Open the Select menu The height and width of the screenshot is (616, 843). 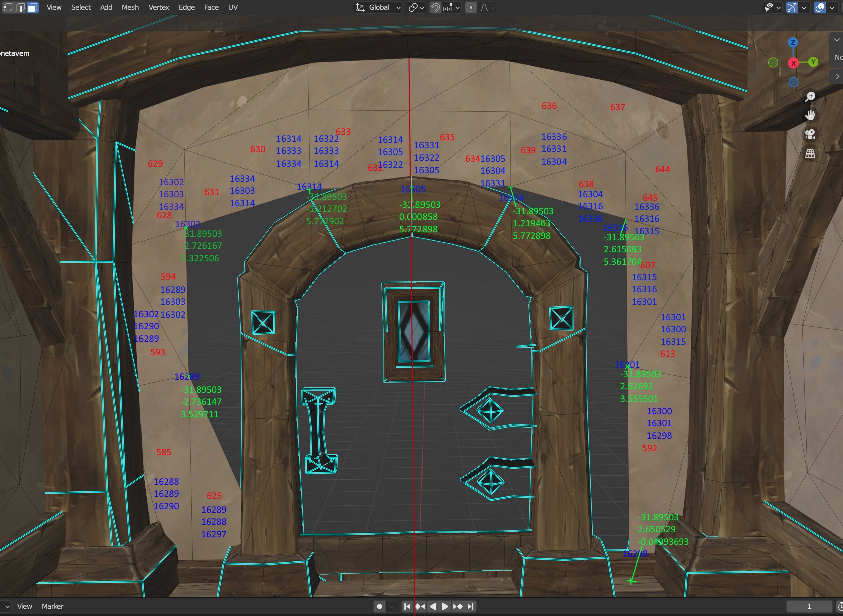click(81, 7)
